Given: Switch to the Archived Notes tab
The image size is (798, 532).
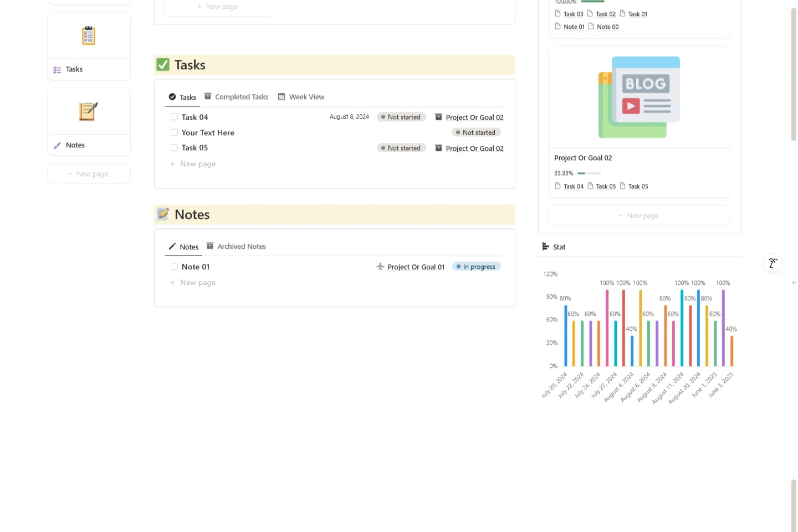Looking at the screenshot, I should [237, 247].
